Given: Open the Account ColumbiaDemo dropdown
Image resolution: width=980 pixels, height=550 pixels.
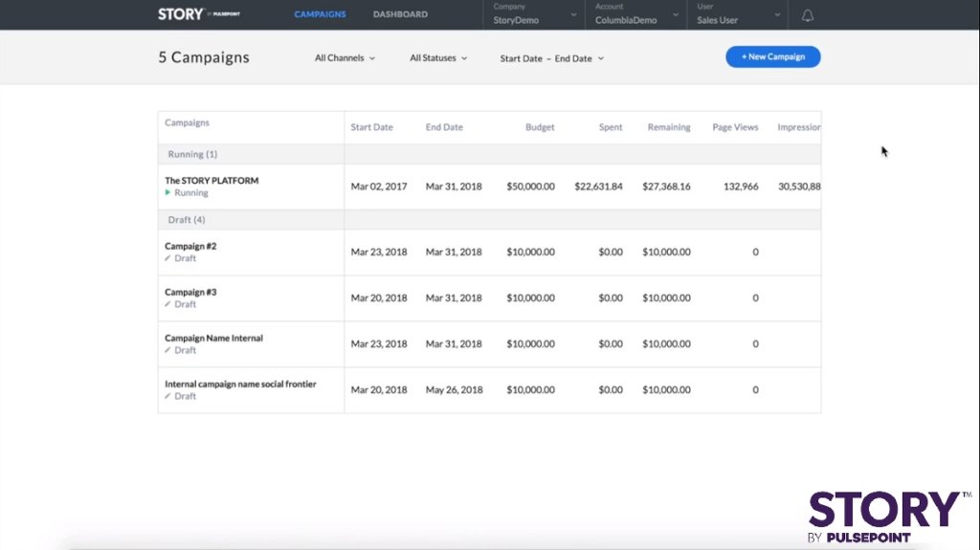Looking at the screenshot, I should 636,14.
